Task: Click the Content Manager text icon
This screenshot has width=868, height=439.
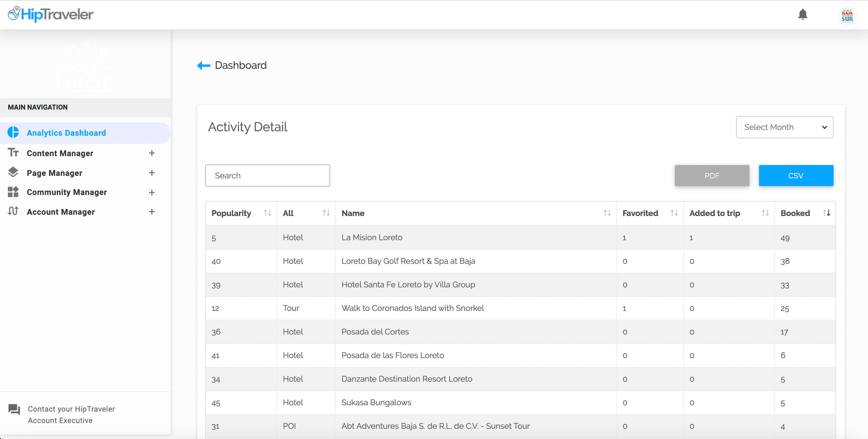Action: [x=13, y=153]
